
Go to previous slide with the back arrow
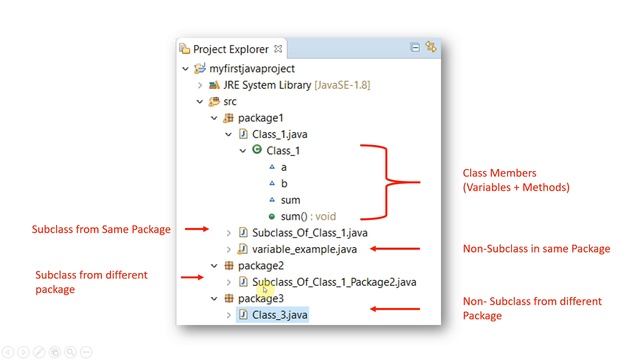[8, 352]
